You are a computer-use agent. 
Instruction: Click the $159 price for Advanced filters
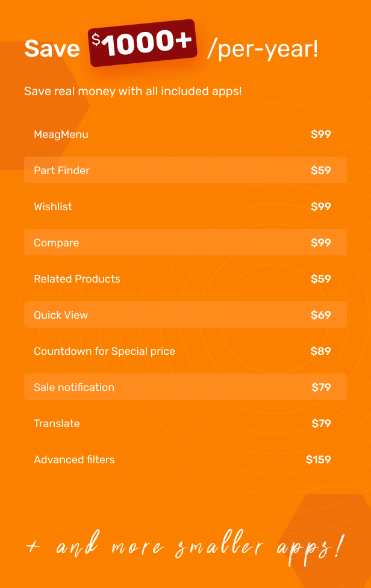[x=318, y=459]
